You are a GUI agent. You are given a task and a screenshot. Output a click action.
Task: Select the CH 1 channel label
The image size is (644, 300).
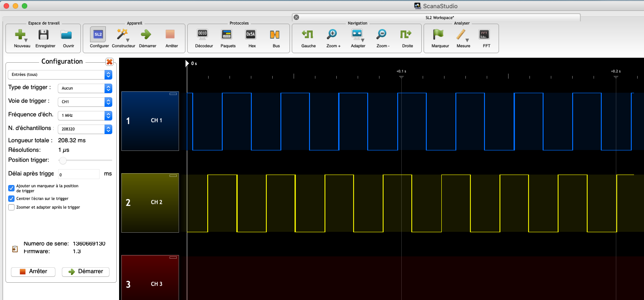point(156,120)
